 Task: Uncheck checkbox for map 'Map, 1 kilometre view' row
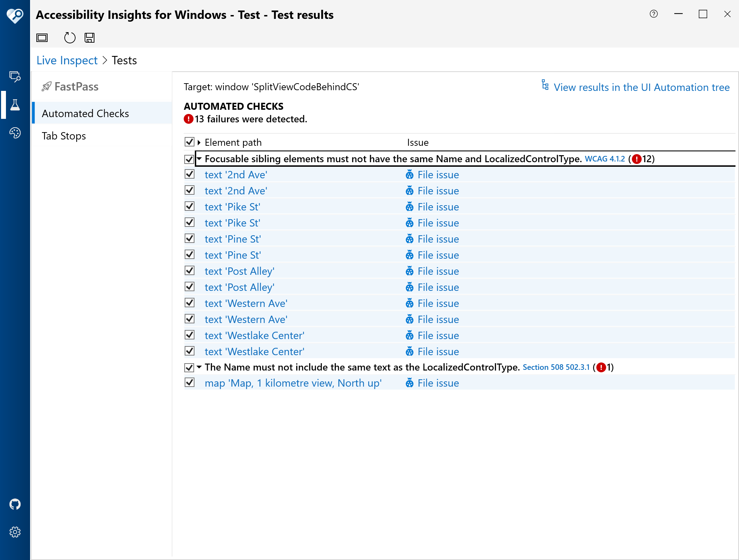pyautogui.click(x=189, y=383)
